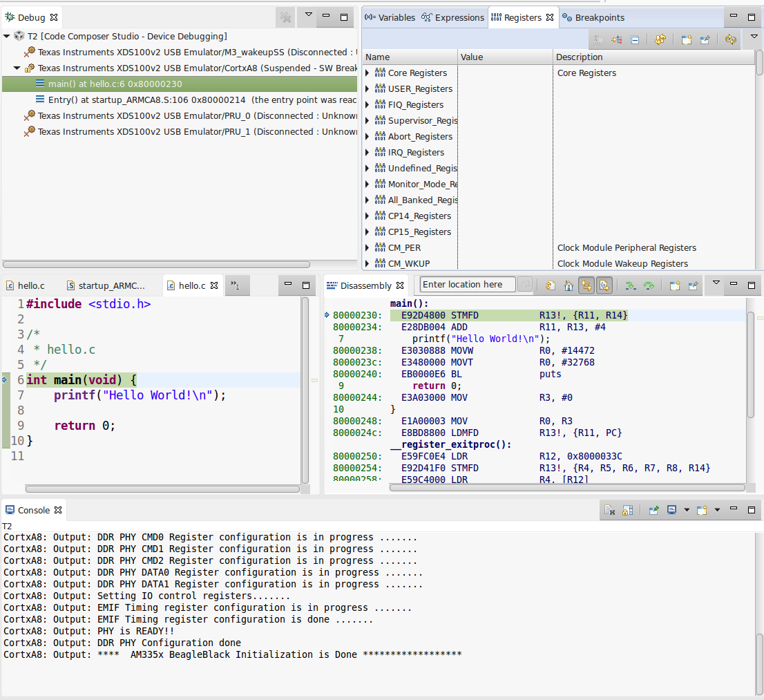The image size is (764, 700).
Task: Click the Clear Console icon
Action: point(609,510)
